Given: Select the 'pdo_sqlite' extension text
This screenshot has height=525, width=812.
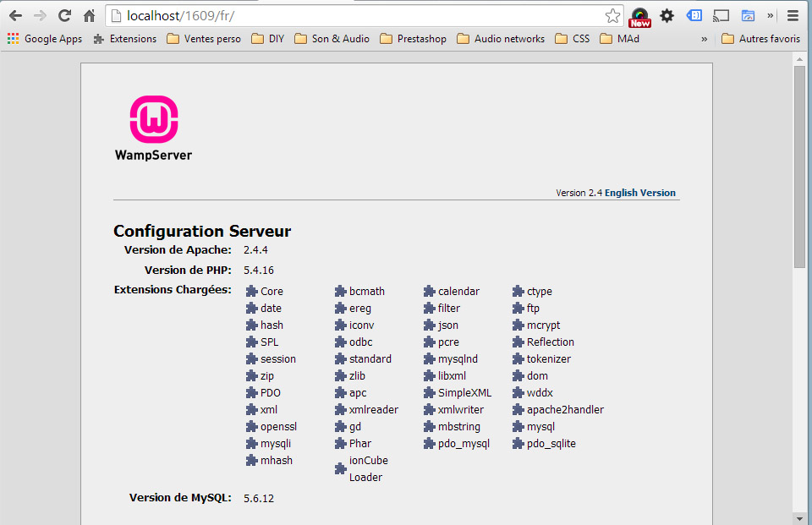Looking at the screenshot, I should 551,444.
